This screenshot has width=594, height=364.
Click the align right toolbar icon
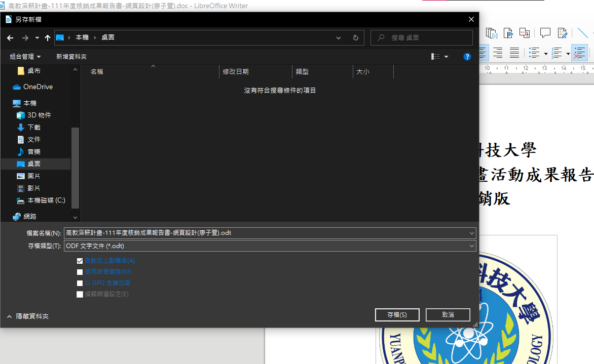[497, 53]
